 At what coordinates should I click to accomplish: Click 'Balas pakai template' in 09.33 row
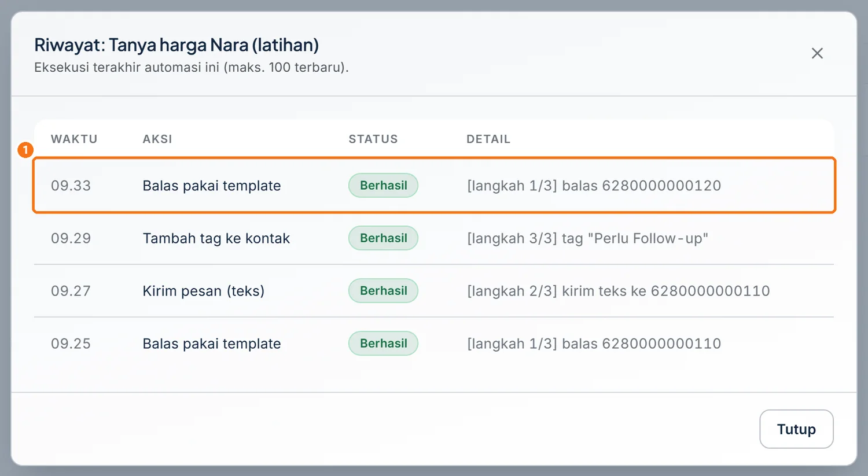(212, 186)
